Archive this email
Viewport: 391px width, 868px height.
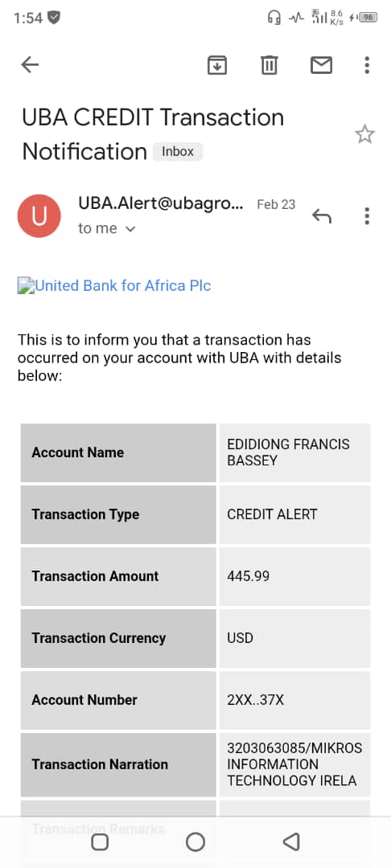[x=217, y=65]
